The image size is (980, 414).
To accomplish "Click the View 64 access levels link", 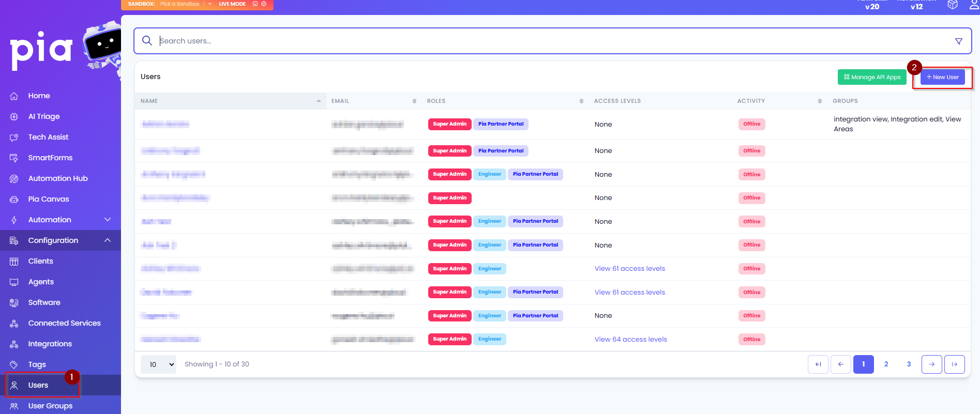I will [630, 340].
